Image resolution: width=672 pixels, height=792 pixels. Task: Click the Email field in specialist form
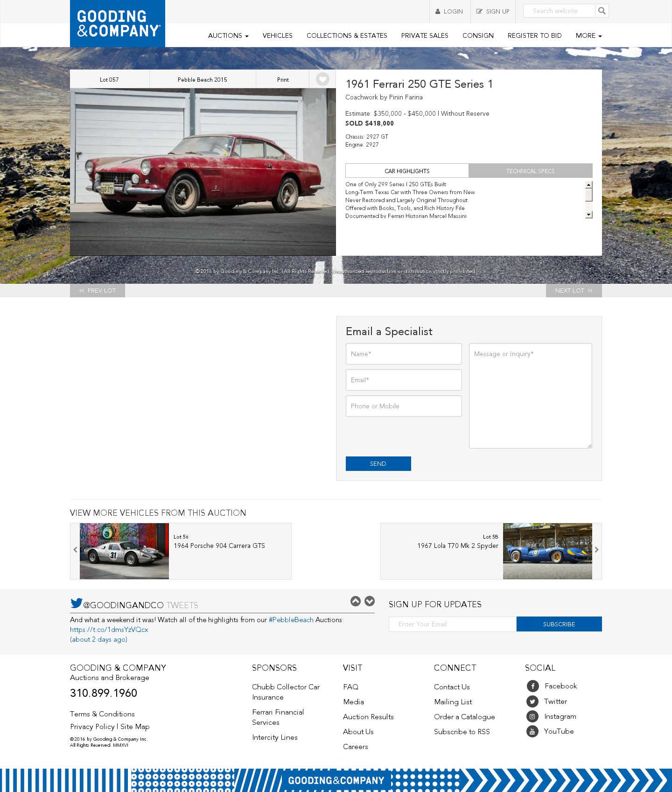[404, 380]
